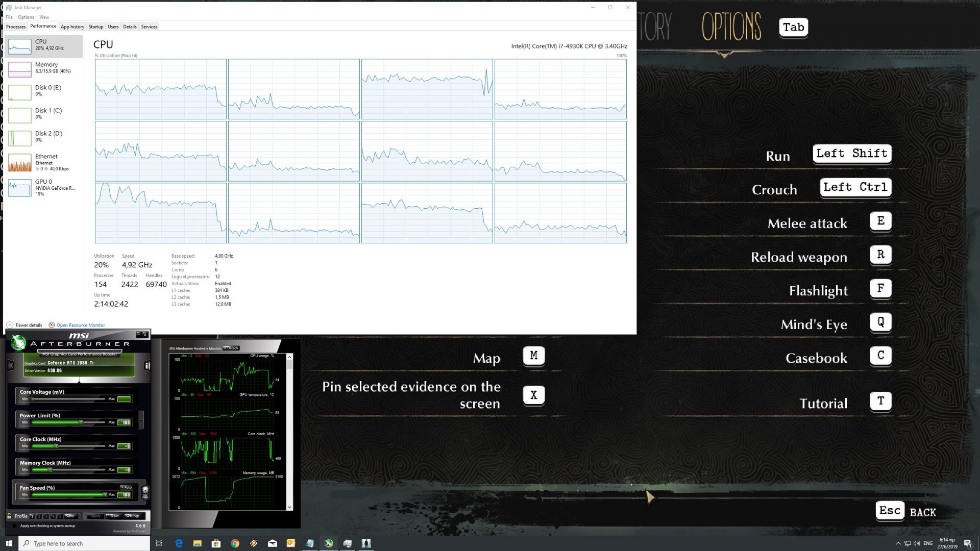
Task: Click the Settings button in Afterburner
Action: 132,516
